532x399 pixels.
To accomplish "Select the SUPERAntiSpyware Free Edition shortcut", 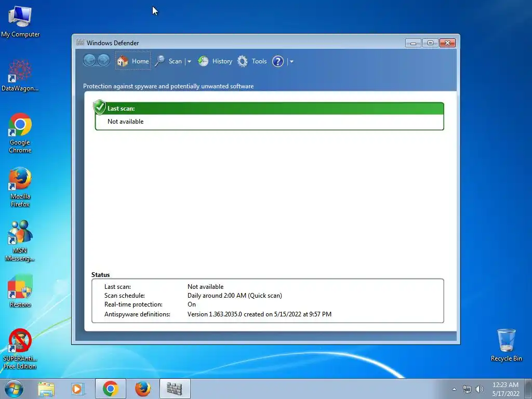I will click(20, 349).
